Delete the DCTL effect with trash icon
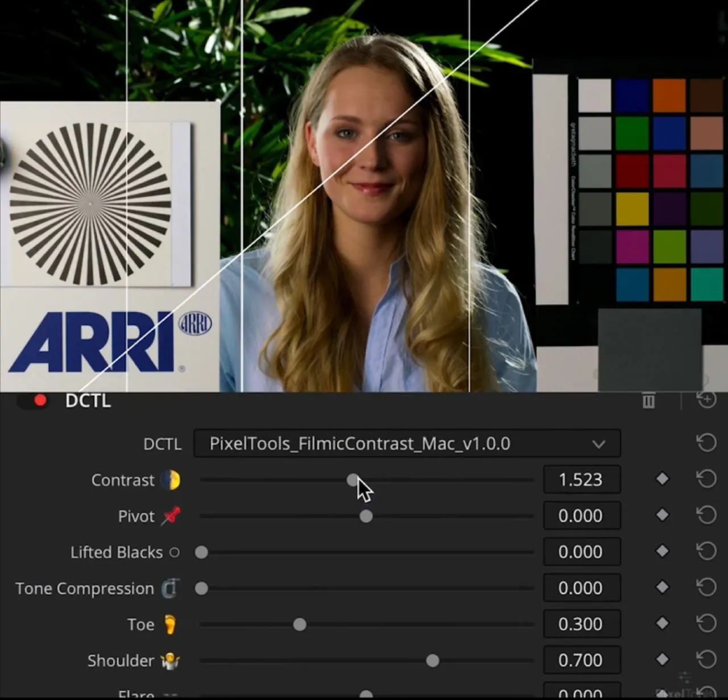Image resolution: width=728 pixels, height=700 pixels. 648,401
